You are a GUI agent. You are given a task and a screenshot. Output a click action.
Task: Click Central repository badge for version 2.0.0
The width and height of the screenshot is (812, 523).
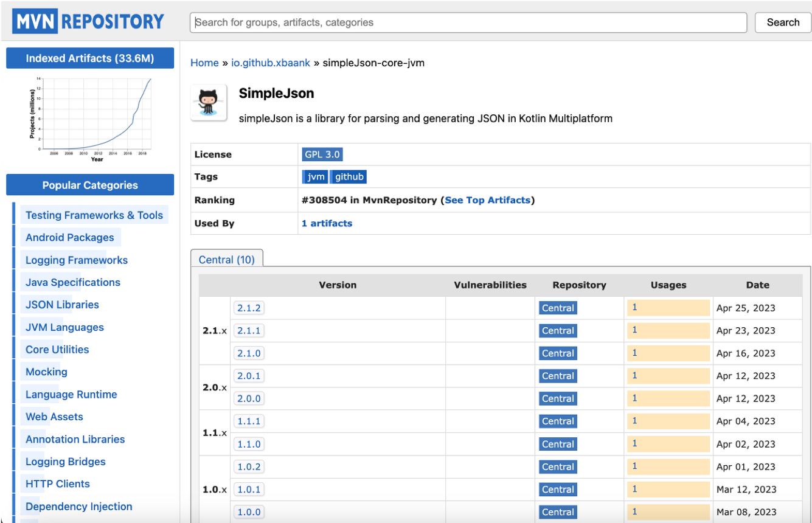[x=558, y=398]
